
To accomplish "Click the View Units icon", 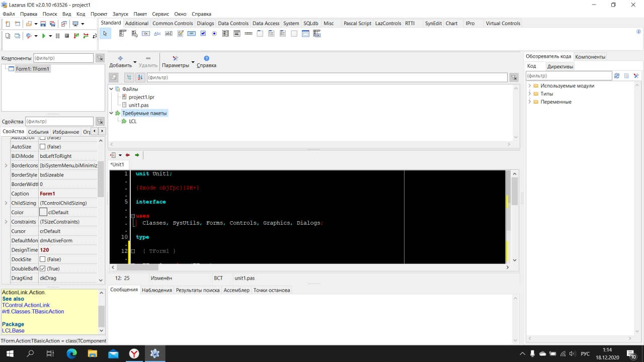I will click(x=8, y=36).
